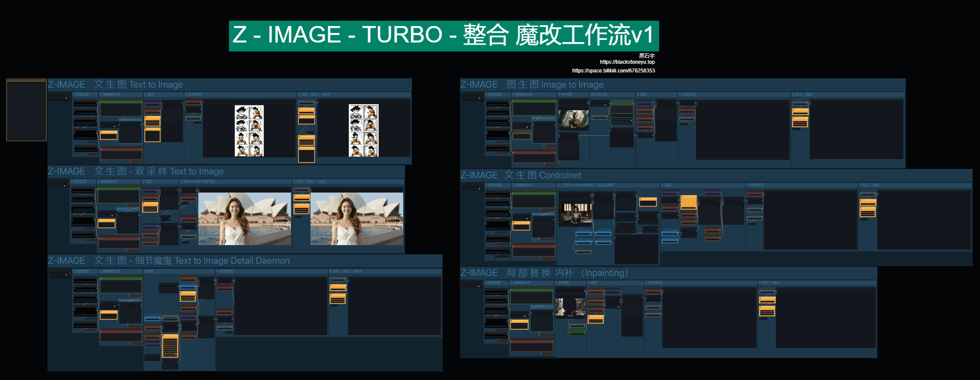Click the left Sydney Opera House woman image

(x=245, y=219)
